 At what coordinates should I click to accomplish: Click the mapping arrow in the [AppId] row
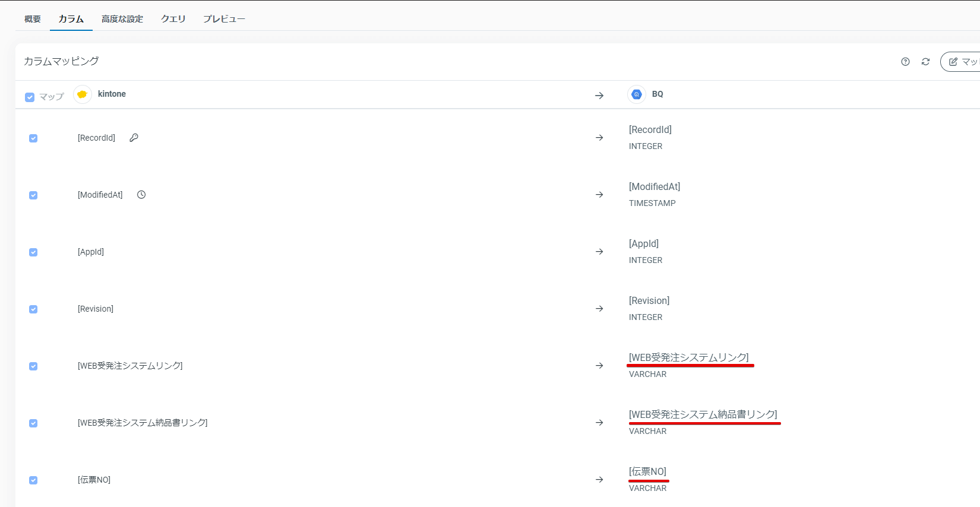[599, 252]
